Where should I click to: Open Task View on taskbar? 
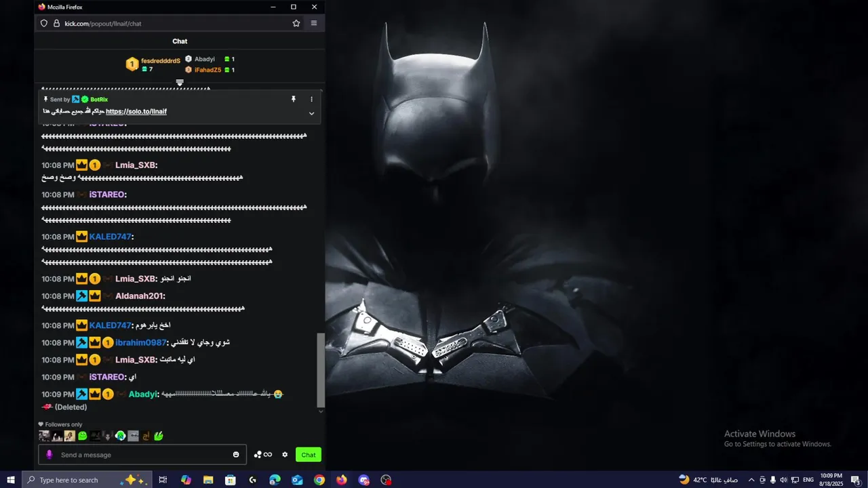163,480
